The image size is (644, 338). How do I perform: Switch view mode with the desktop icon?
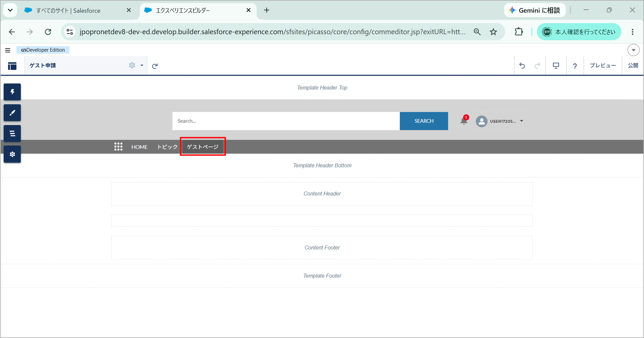556,66
